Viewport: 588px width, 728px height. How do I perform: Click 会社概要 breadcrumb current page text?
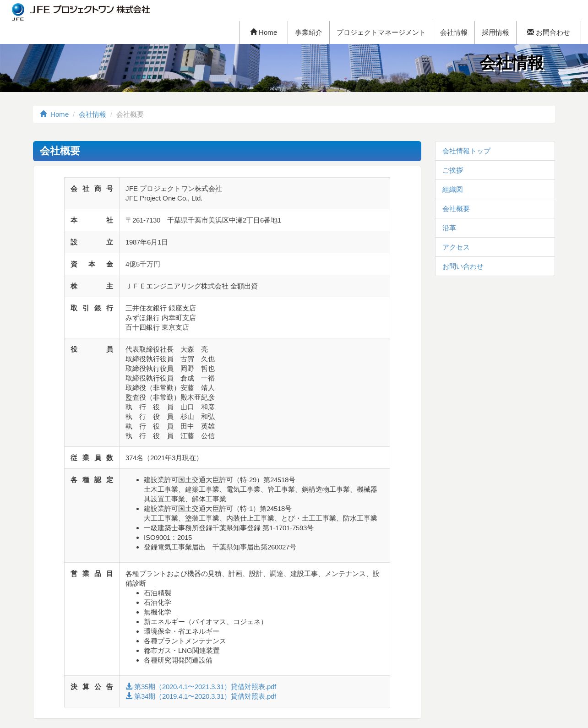pos(130,114)
